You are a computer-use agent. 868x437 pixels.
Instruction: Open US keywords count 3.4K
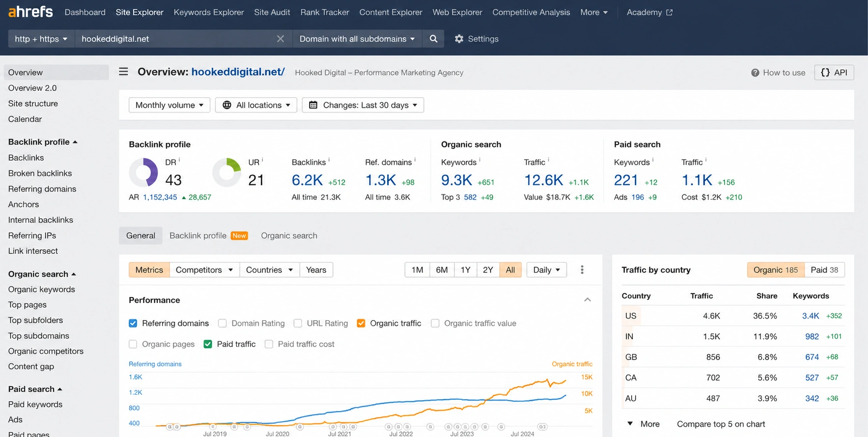pos(811,316)
